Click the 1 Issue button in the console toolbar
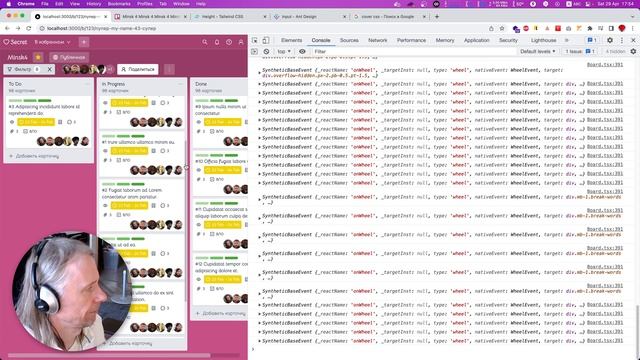The width and height of the screenshot is (640, 360). point(580,51)
